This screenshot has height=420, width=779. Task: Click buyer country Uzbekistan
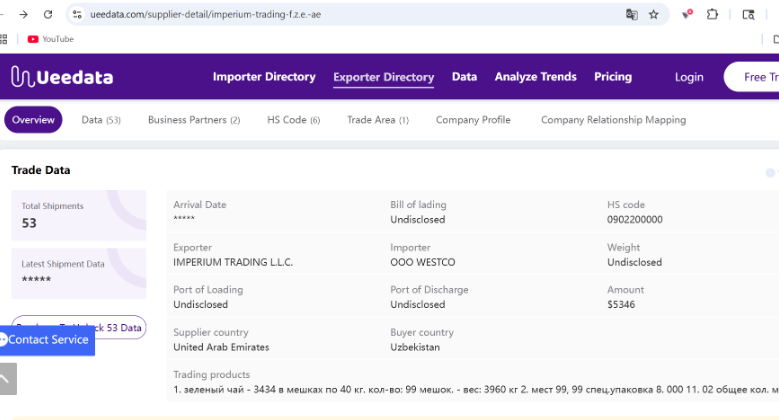tap(415, 347)
